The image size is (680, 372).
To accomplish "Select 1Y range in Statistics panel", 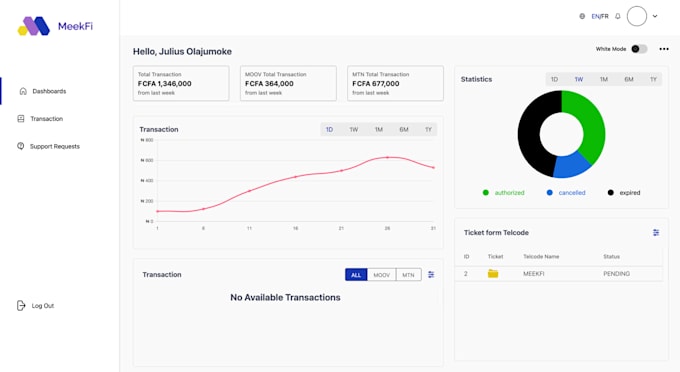I will tap(654, 79).
